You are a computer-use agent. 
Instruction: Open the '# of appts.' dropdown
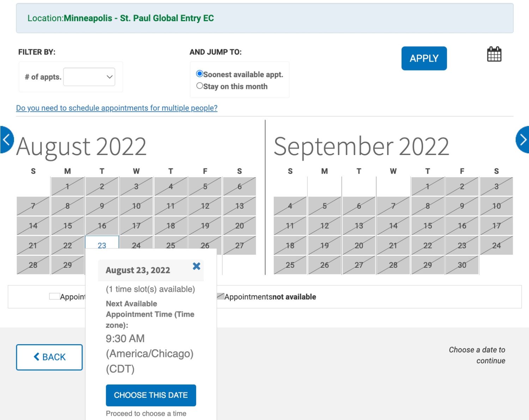coord(89,77)
